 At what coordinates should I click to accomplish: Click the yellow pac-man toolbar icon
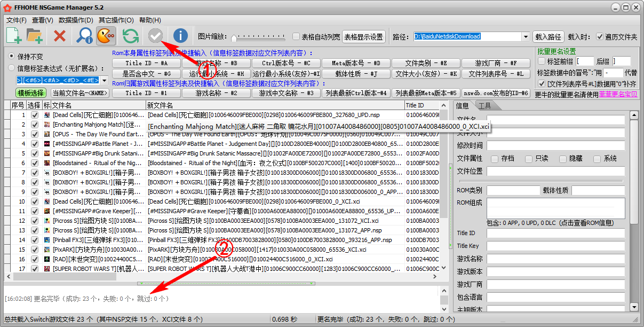click(x=106, y=36)
